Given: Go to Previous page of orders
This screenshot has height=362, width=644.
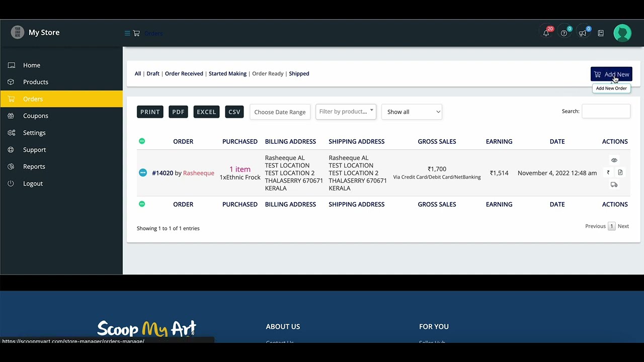Looking at the screenshot, I should [595, 226].
